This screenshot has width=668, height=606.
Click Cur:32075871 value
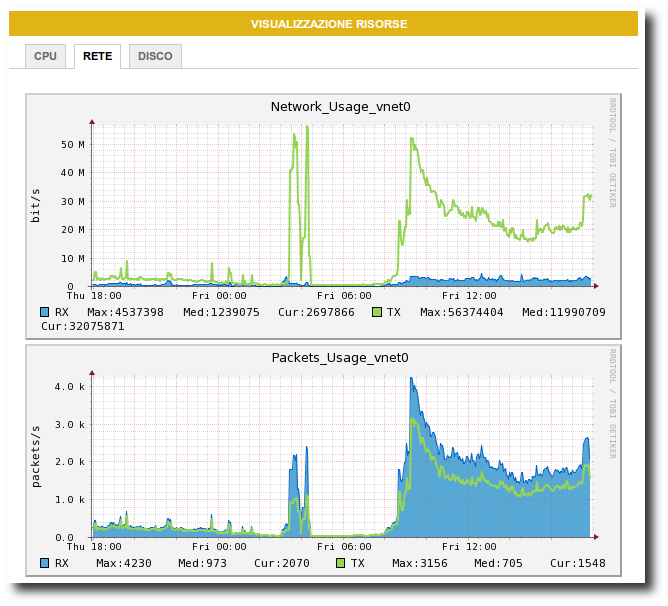point(83,326)
